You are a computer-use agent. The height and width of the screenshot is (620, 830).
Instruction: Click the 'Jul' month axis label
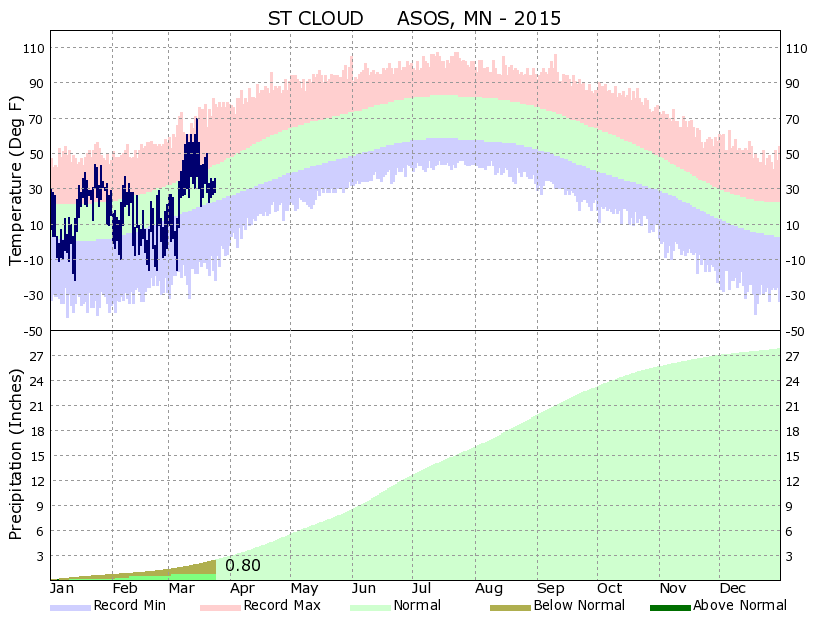[x=422, y=588]
